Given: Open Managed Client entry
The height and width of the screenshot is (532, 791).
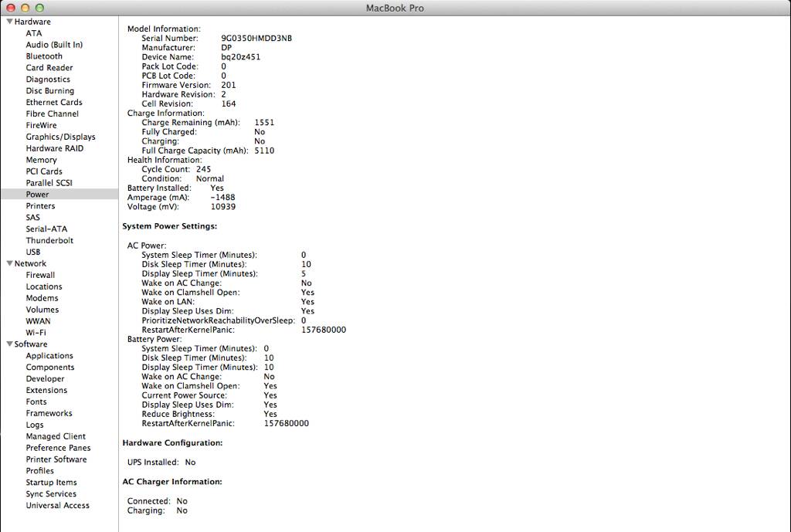Looking at the screenshot, I should click(x=56, y=436).
